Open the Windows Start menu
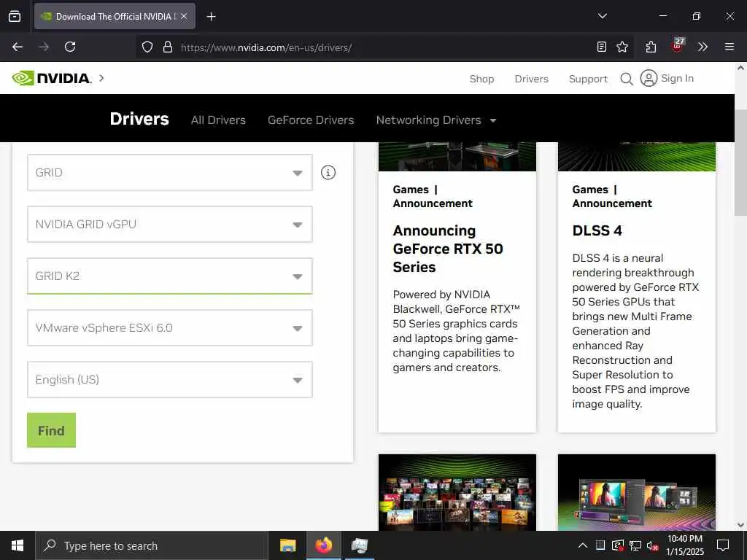Image resolution: width=747 pixels, height=560 pixels. click(x=18, y=545)
